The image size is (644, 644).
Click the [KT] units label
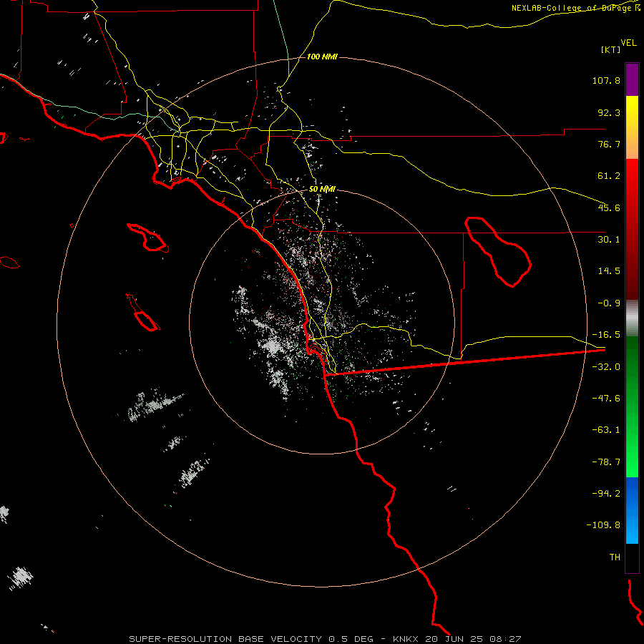tap(611, 49)
